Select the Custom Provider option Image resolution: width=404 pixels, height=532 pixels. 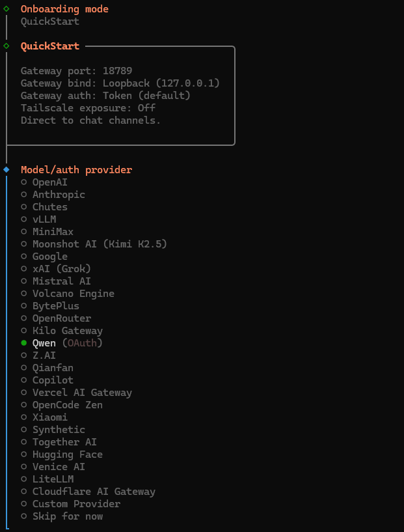pyautogui.click(x=70, y=504)
